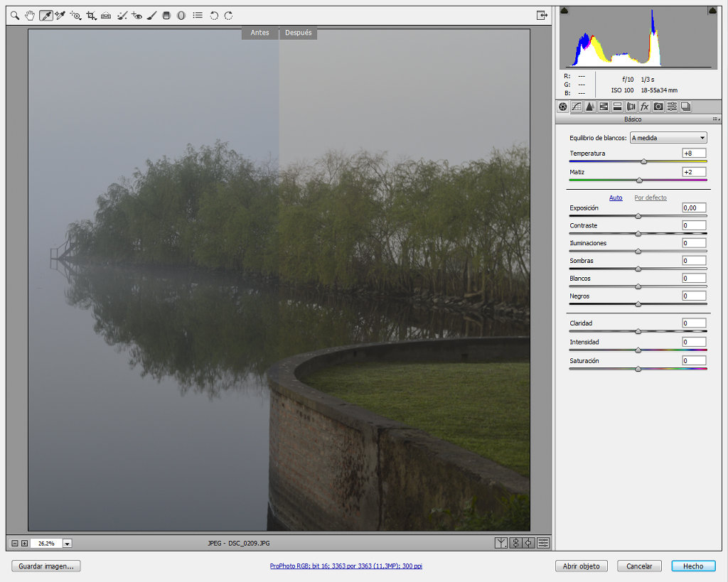Image resolution: width=728 pixels, height=582 pixels.
Task: Click the Saturación slider handle
Action: (638, 369)
